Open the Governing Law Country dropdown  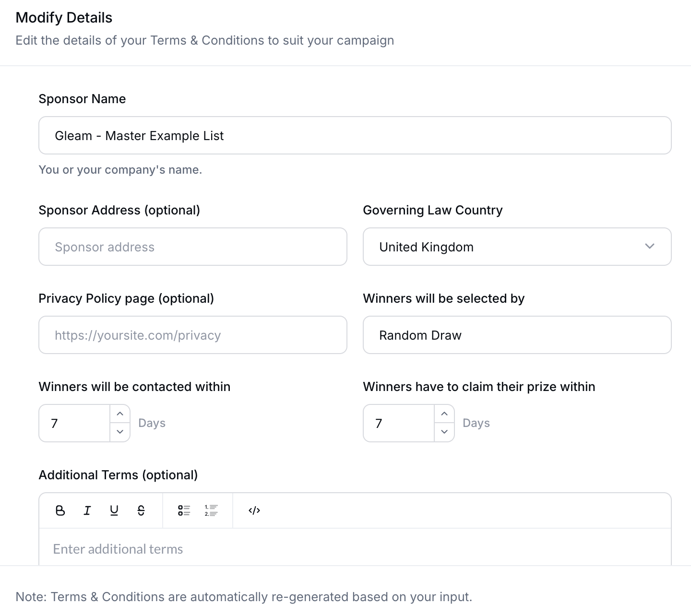click(517, 247)
